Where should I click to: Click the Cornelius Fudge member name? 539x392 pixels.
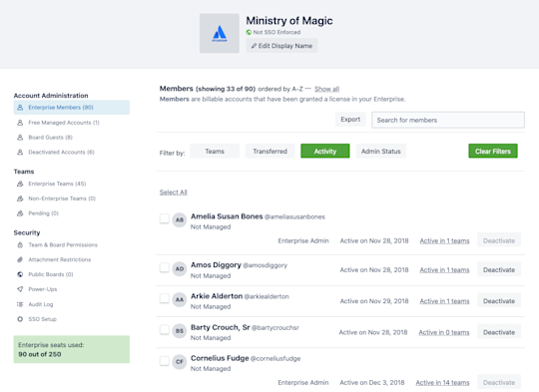(220, 358)
